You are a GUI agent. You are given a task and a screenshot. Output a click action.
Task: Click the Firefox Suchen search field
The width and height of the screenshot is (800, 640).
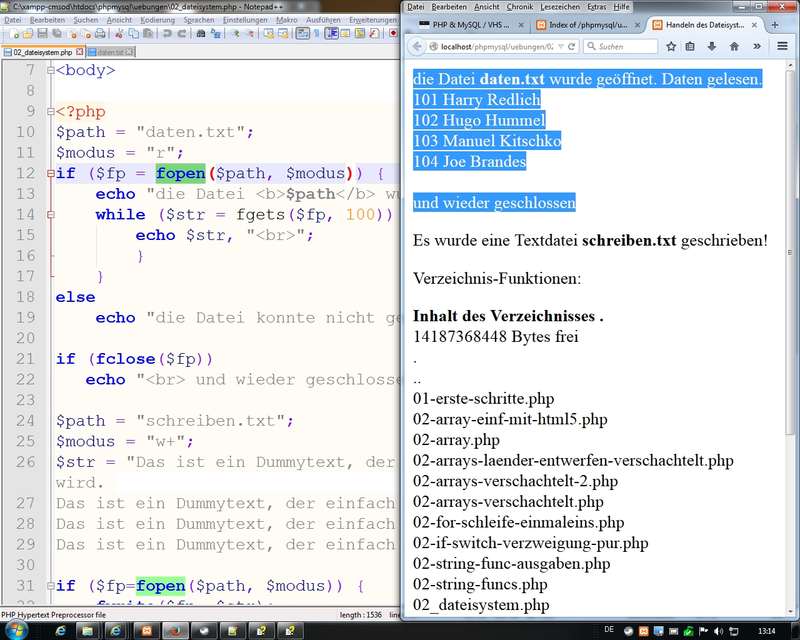(x=620, y=46)
